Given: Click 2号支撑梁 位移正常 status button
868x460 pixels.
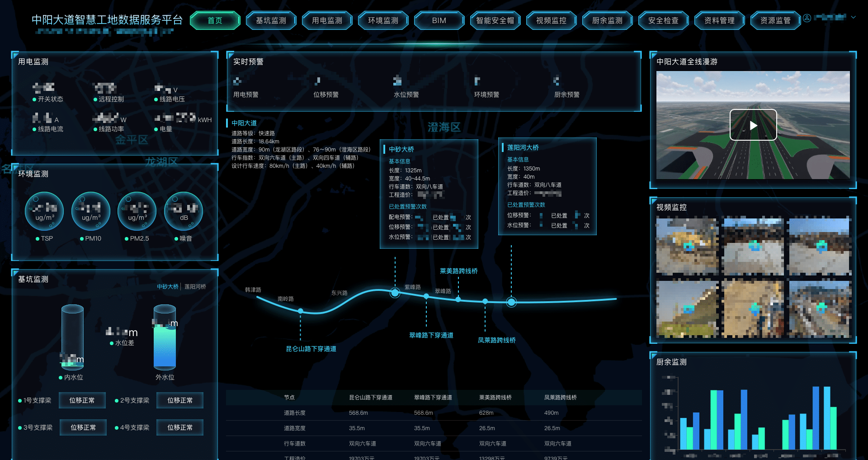Looking at the screenshot, I should point(180,400).
